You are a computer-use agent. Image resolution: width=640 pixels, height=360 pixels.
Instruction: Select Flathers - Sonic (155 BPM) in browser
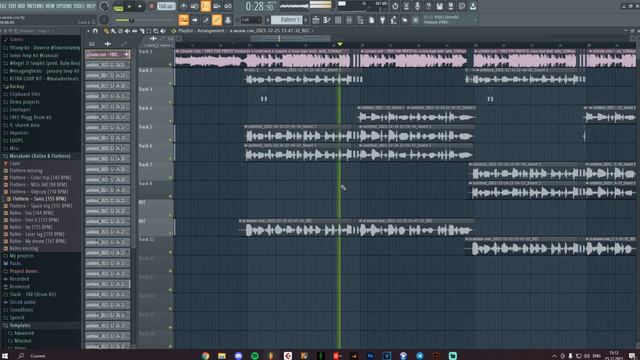[39, 199]
